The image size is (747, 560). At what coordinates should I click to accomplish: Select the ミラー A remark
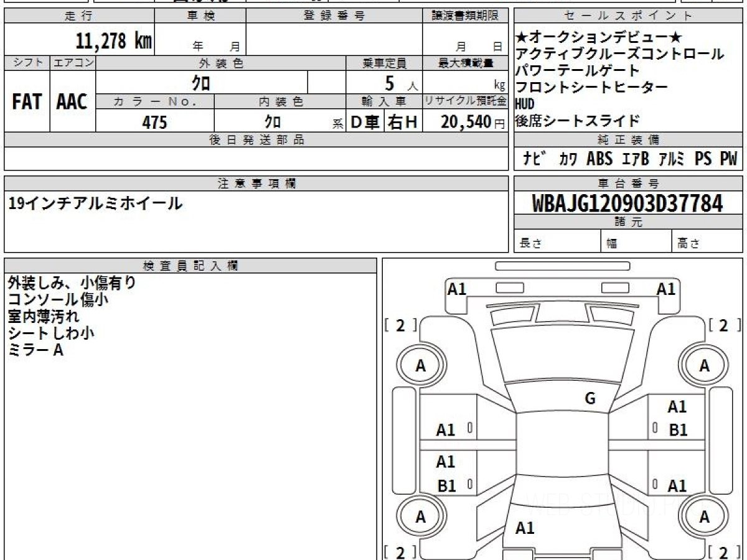(35, 350)
